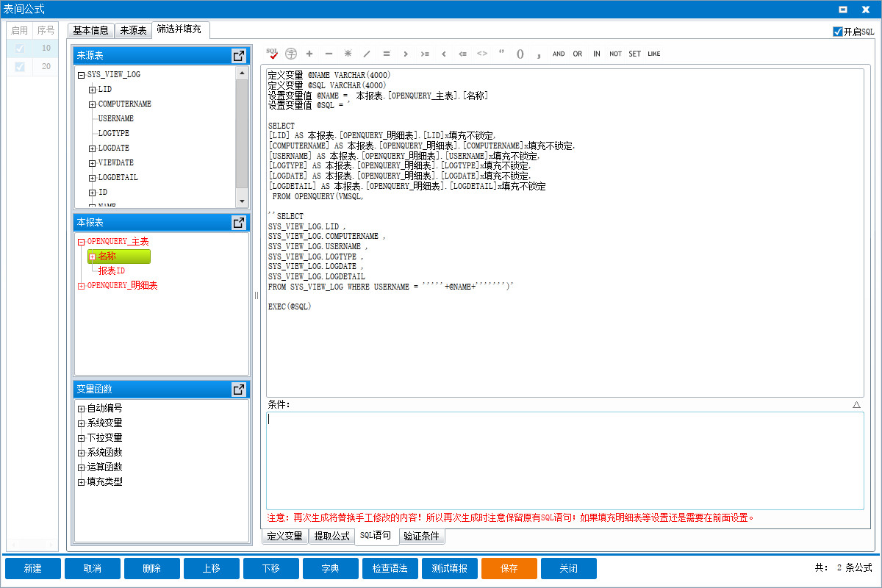Expand the 系统变量 node
The height and width of the screenshot is (588, 882).
click(x=81, y=423)
